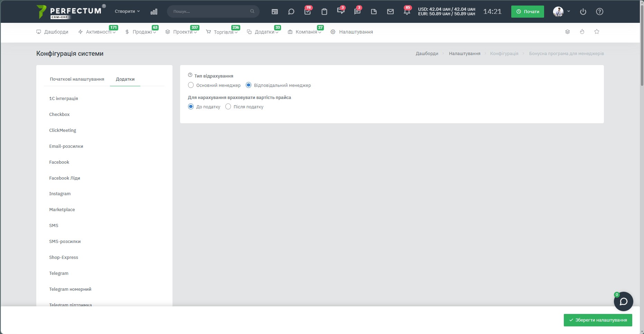The height and width of the screenshot is (334, 644).
Task: Click the star favorites icon
Action: point(597,31)
